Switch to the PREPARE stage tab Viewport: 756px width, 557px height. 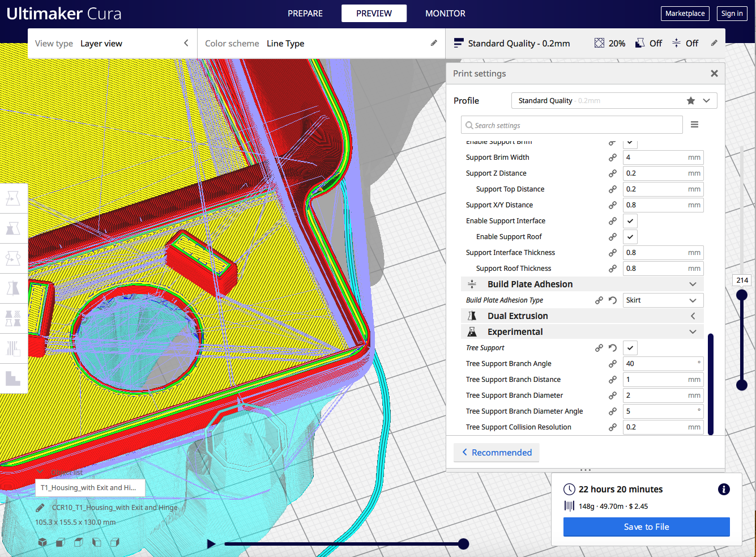[305, 14]
